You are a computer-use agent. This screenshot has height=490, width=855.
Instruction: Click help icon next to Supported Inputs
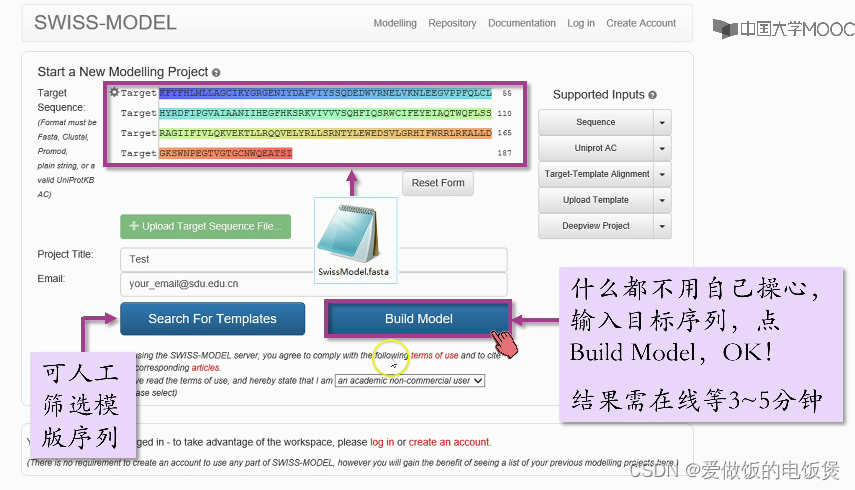(x=652, y=95)
